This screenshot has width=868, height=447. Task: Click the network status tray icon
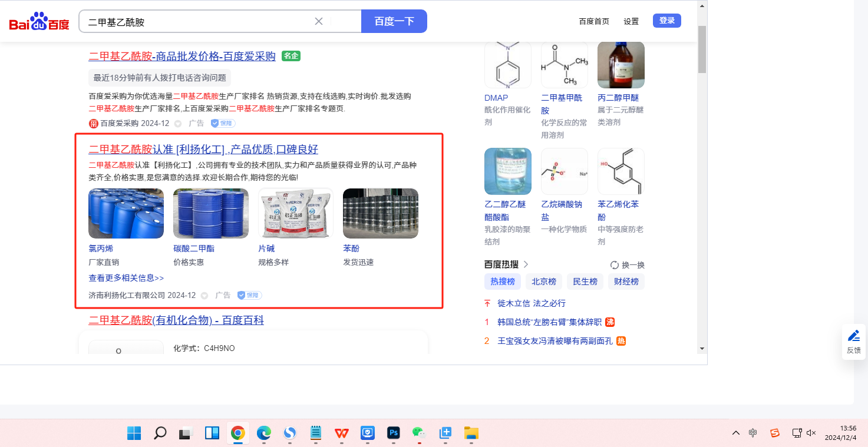tap(797, 433)
